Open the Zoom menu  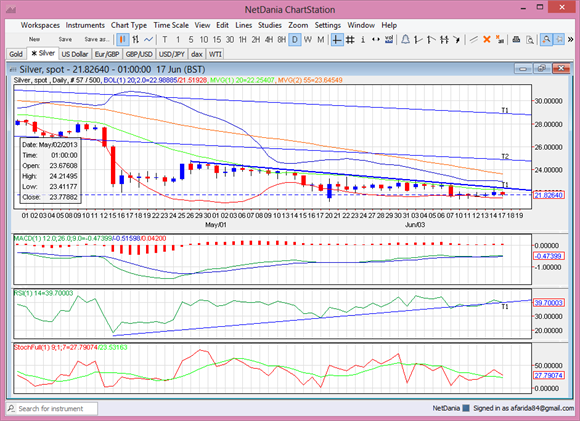298,25
